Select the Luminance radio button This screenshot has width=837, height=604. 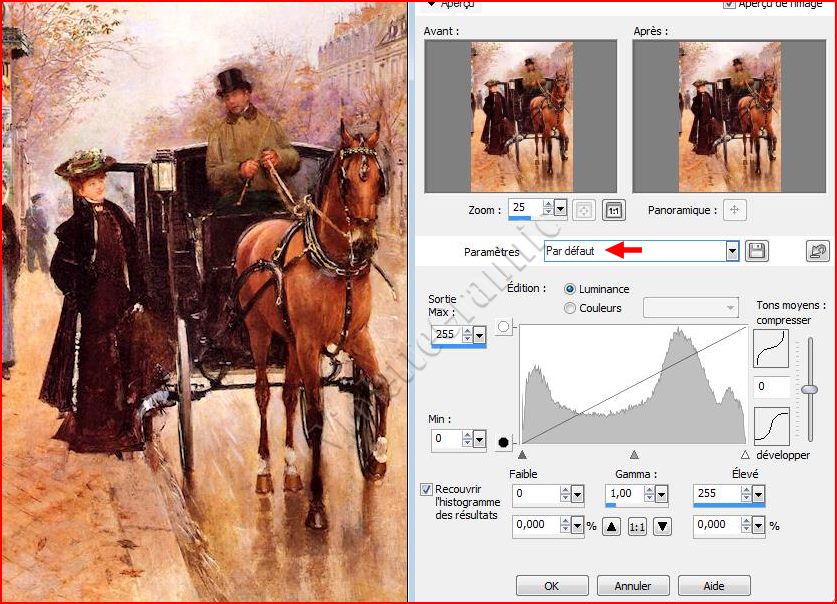[x=570, y=289]
